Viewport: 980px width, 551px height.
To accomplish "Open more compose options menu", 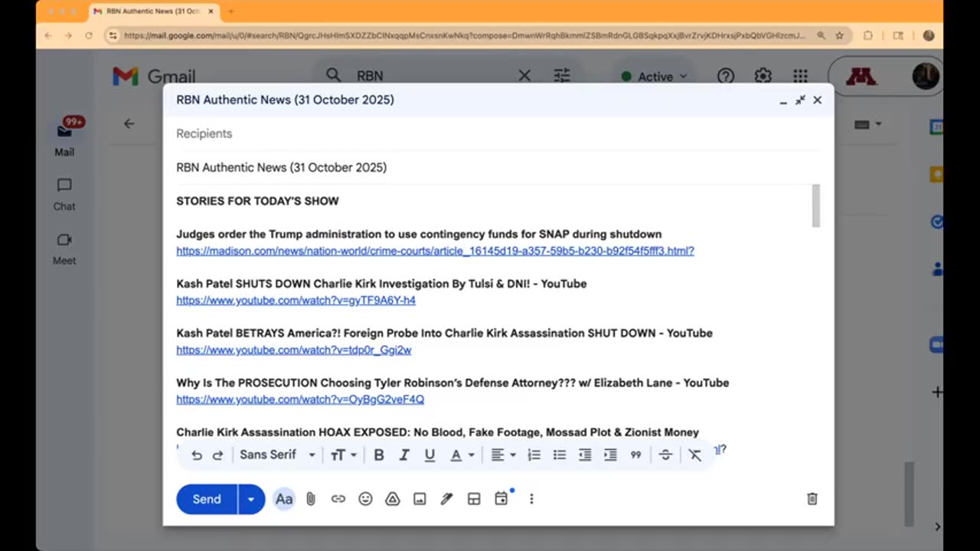I will coord(531,499).
